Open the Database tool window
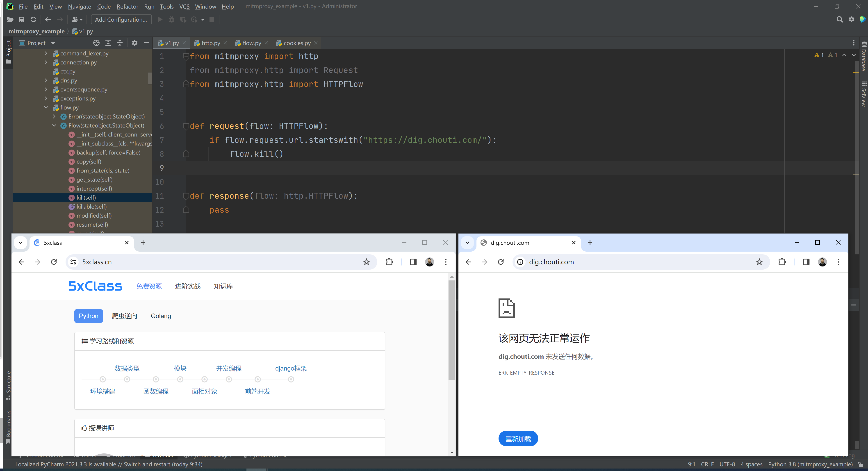868x471 pixels. coord(864,56)
